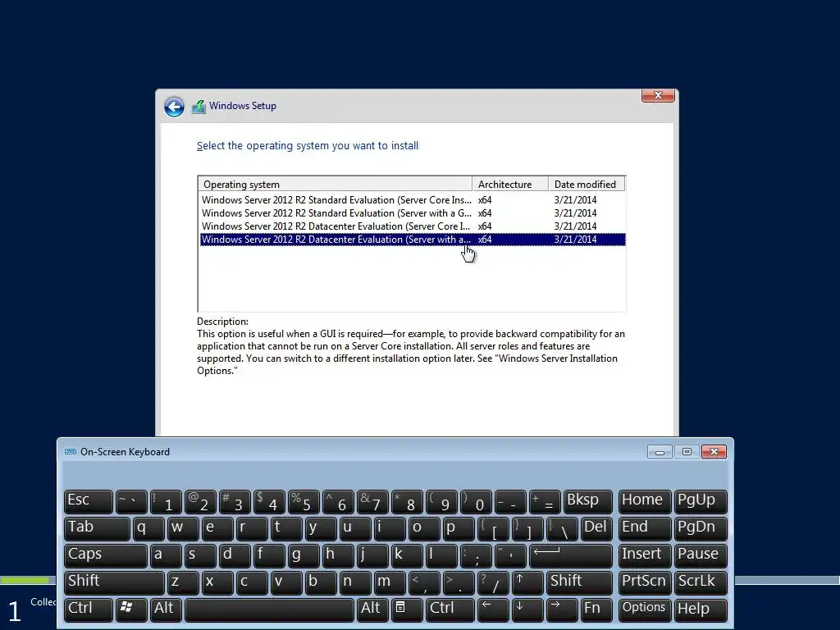
Task: Tap the Home key
Action: click(645, 501)
